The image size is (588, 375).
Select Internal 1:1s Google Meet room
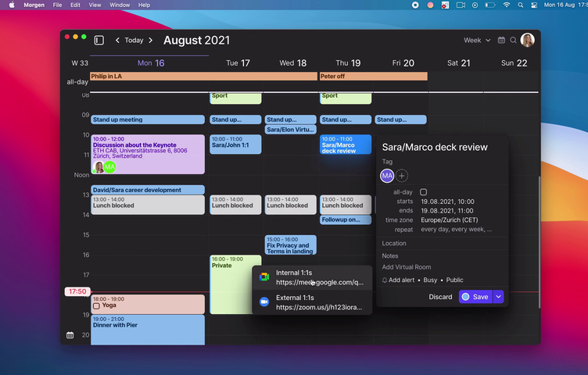312,277
